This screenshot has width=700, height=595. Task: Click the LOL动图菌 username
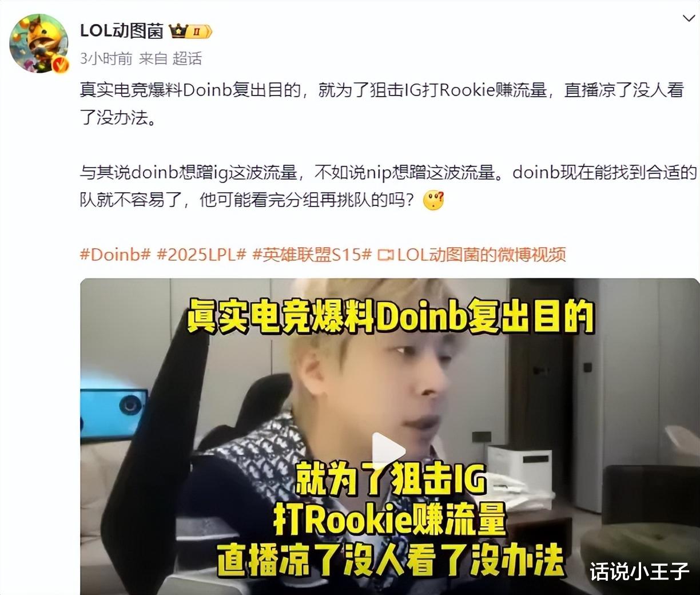click(x=122, y=31)
